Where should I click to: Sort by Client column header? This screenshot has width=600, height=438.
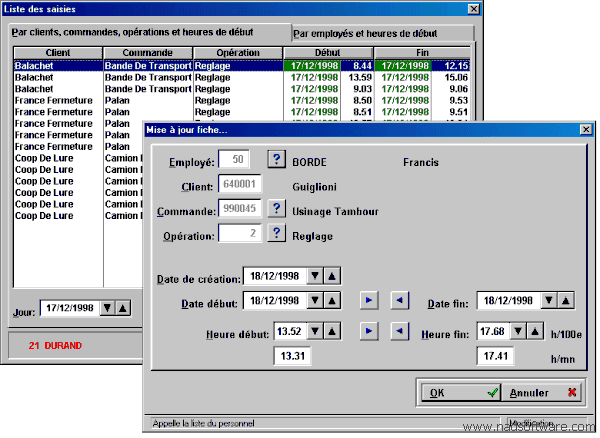coord(58,53)
